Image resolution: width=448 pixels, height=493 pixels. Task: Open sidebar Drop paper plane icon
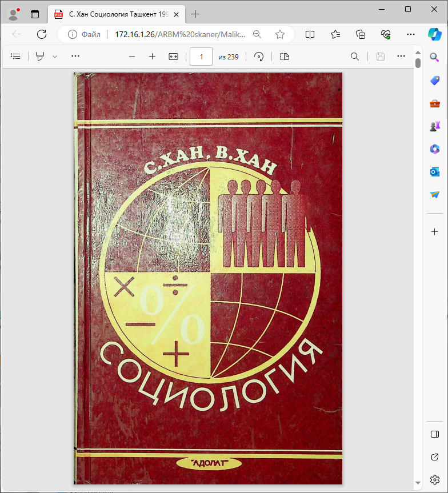[x=435, y=195]
